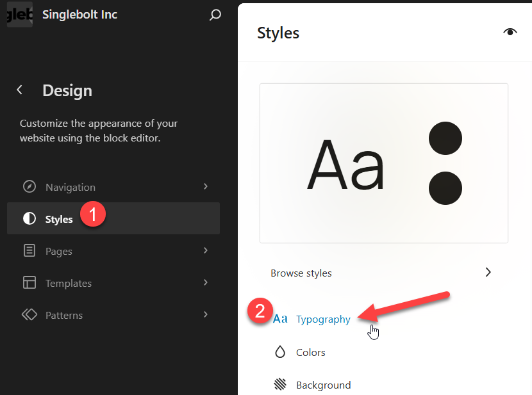Expand the Pages chevron arrow
The image size is (532, 395).
click(206, 250)
